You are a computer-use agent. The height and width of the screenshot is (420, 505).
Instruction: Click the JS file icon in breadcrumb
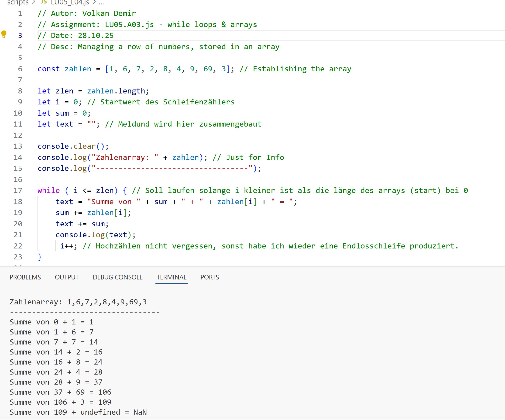point(44,2)
